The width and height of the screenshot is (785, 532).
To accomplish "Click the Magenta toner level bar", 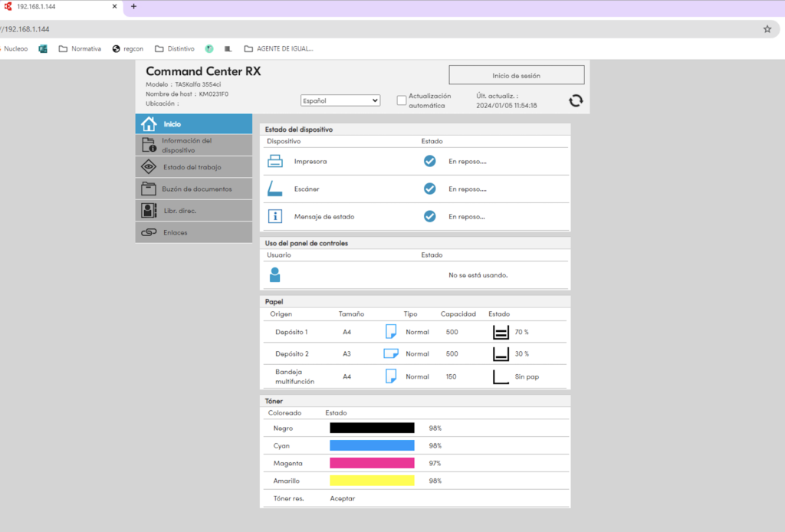I will point(372,463).
